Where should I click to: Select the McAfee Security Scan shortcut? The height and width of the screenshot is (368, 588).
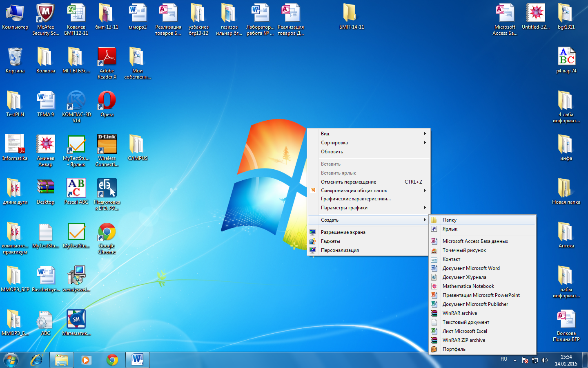[x=46, y=19]
